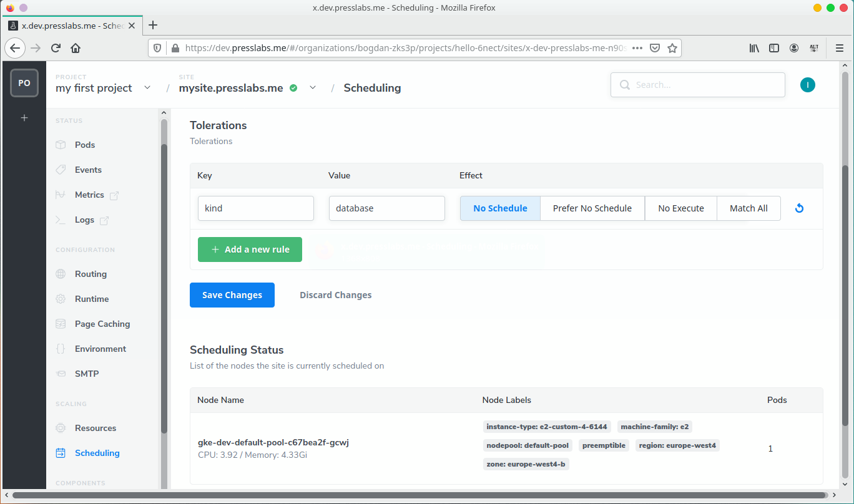Screen dimensions: 854x504
Task: Click the Events tag icon
Action: point(61,170)
